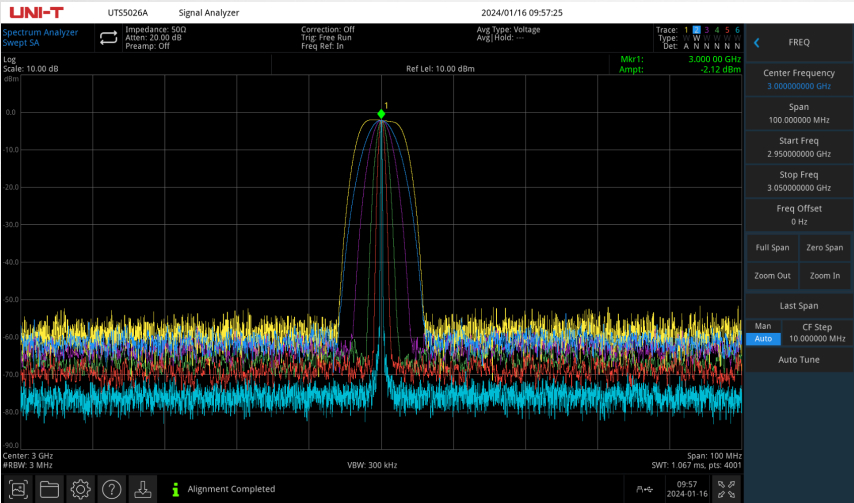Click the USB connection status icon
The width and height of the screenshot is (854, 503).
pyautogui.click(x=644, y=489)
